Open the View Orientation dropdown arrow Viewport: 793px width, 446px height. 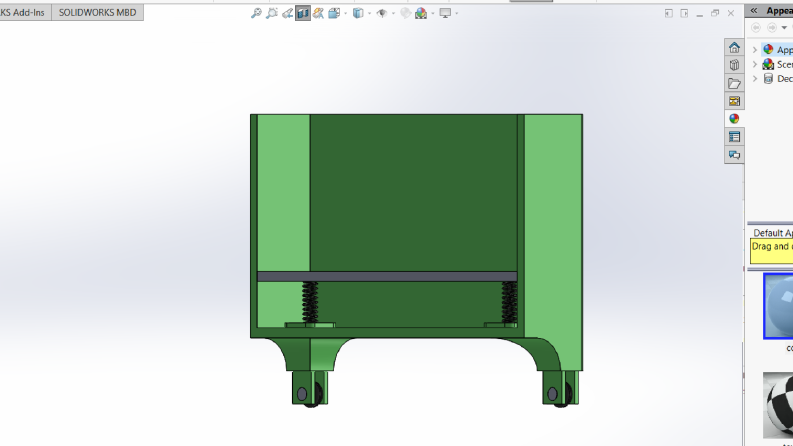tap(345, 13)
